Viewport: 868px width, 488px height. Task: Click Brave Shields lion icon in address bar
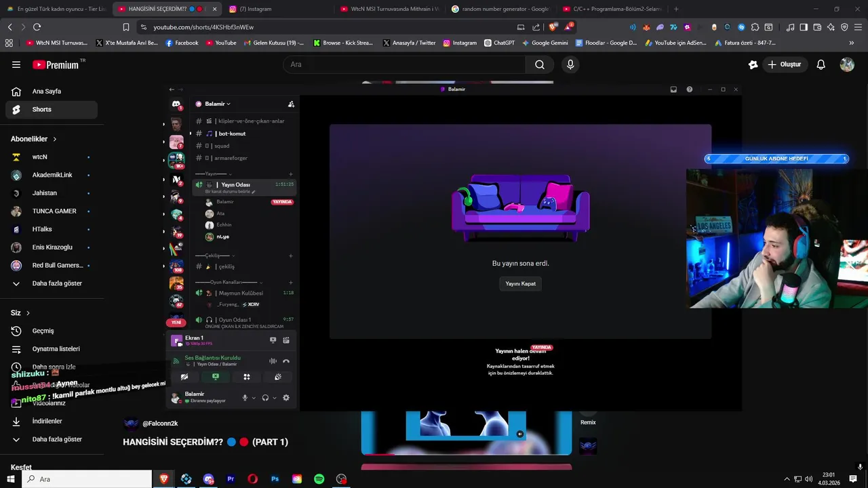[554, 27]
